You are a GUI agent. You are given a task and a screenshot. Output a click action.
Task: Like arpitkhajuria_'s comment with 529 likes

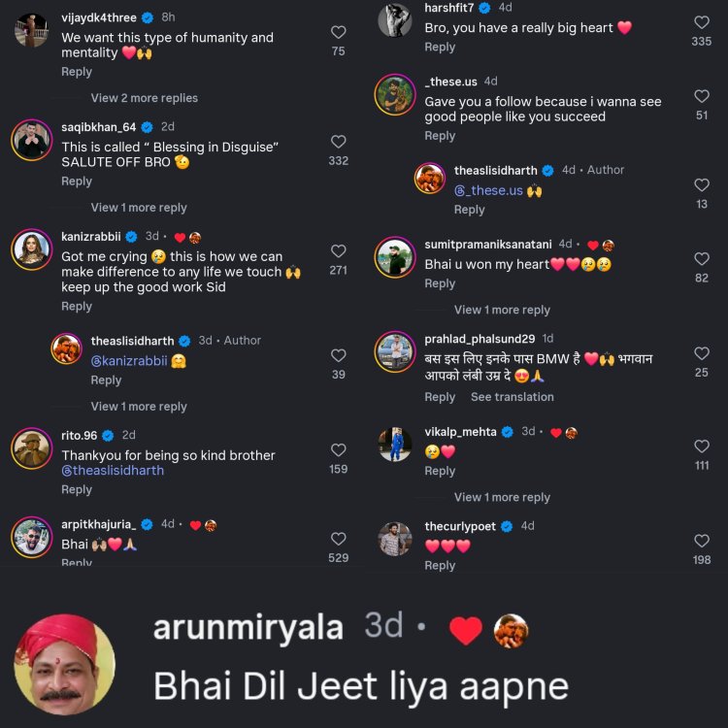click(x=338, y=539)
